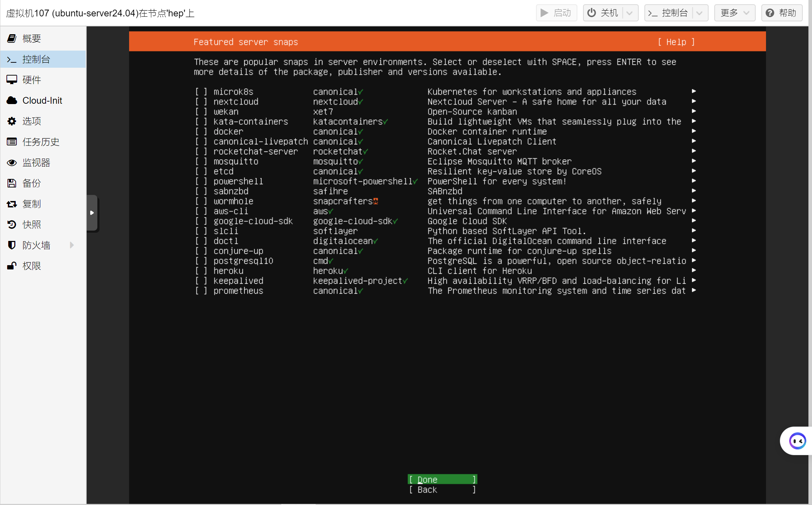Expand details arrow for kata-containers row

click(694, 121)
